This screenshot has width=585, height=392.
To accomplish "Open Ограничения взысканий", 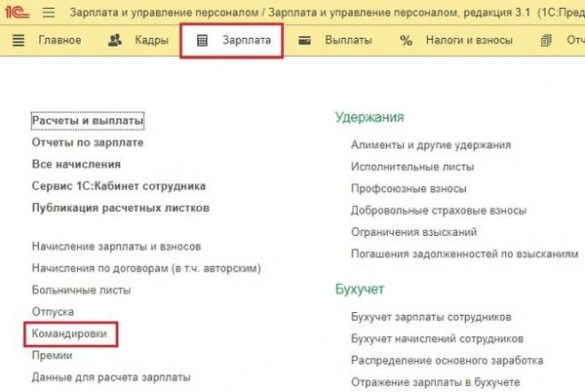I will (x=413, y=232).
